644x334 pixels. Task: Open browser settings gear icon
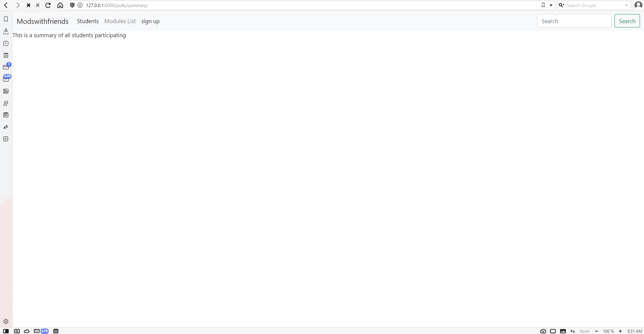[x=6, y=321]
